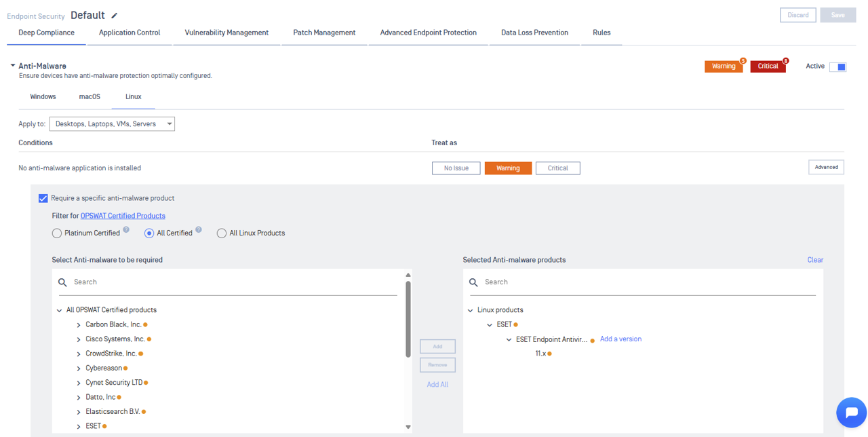
Task: Click the Endpoint Security breadcrumb
Action: (x=36, y=16)
